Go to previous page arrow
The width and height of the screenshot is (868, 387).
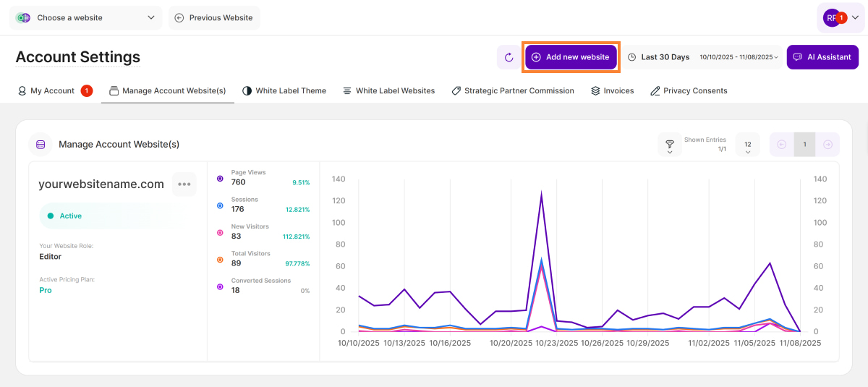click(x=782, y=145)
